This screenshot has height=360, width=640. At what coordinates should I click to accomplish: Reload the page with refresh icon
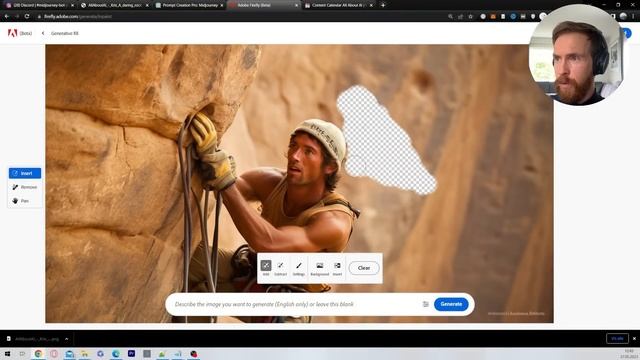pyautogui.click(x=27, y=16)
